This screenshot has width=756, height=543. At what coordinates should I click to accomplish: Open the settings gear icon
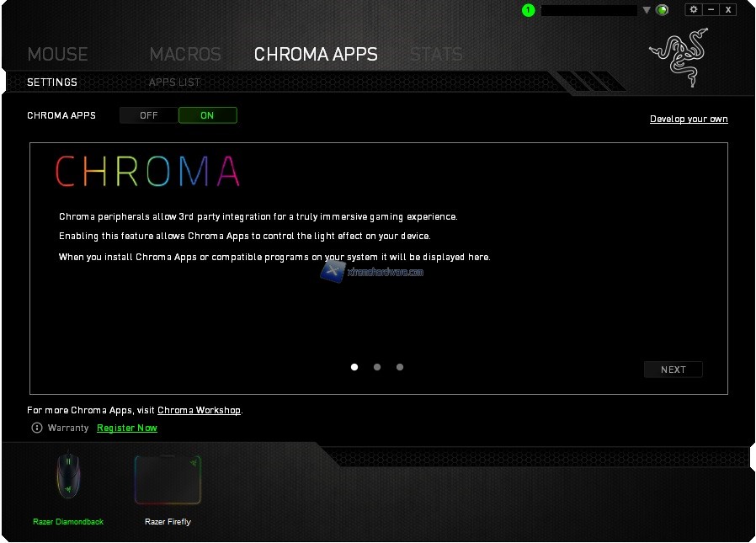694,9
